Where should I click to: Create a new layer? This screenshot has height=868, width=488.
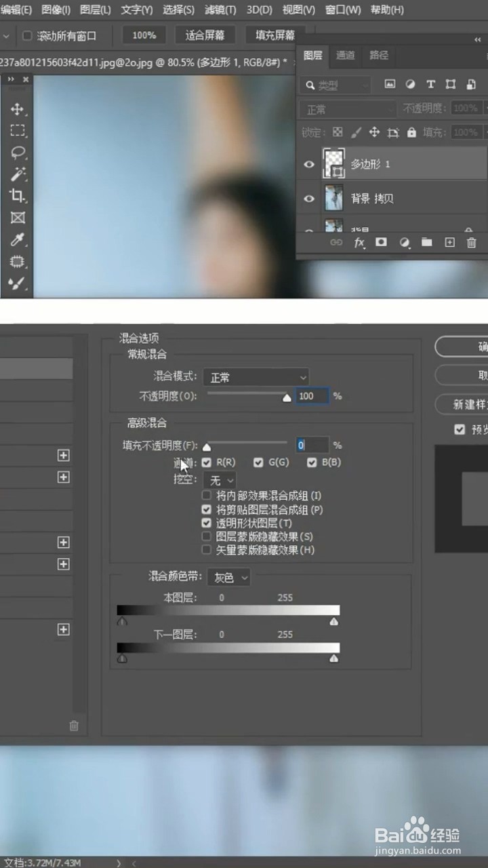point(449,242)
